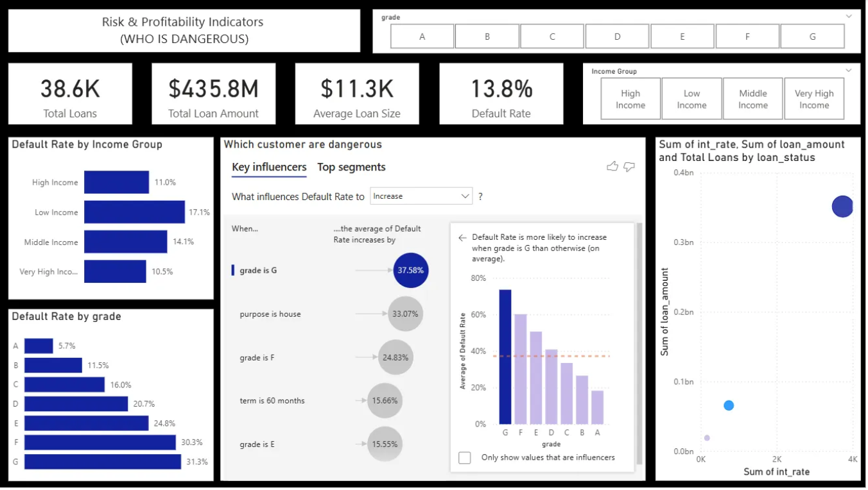Screen dimensions: 868x490
Task: Click the $11.3K Average Loan Size card
Action: point(357,94)
